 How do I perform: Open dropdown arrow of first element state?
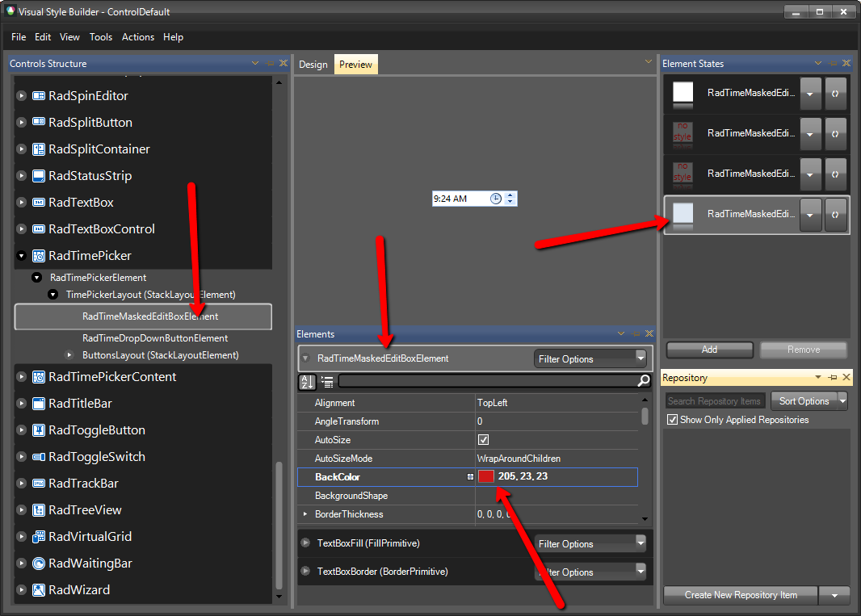(810, 94)
